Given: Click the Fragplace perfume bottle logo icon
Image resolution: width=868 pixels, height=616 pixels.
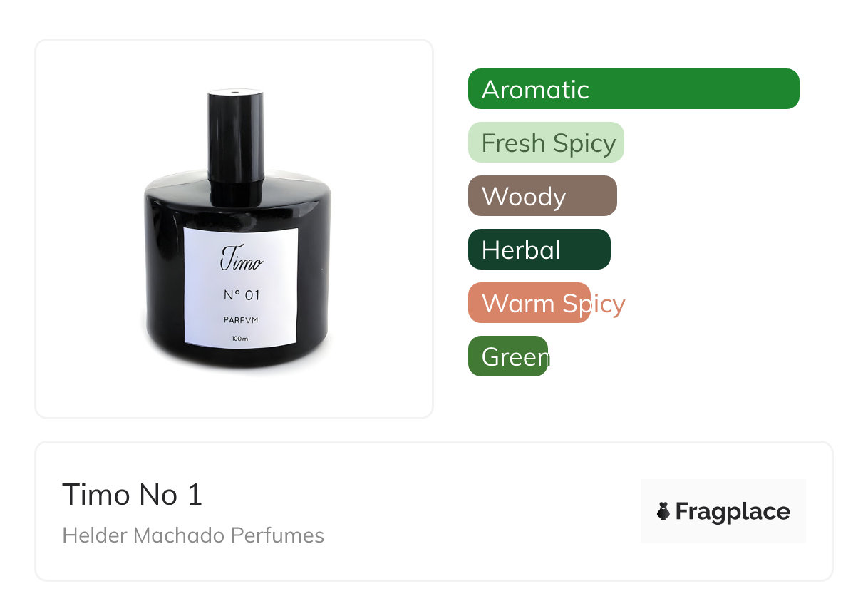Looking at the screenshot, I should pyautogui.click(x=663, y=511).
